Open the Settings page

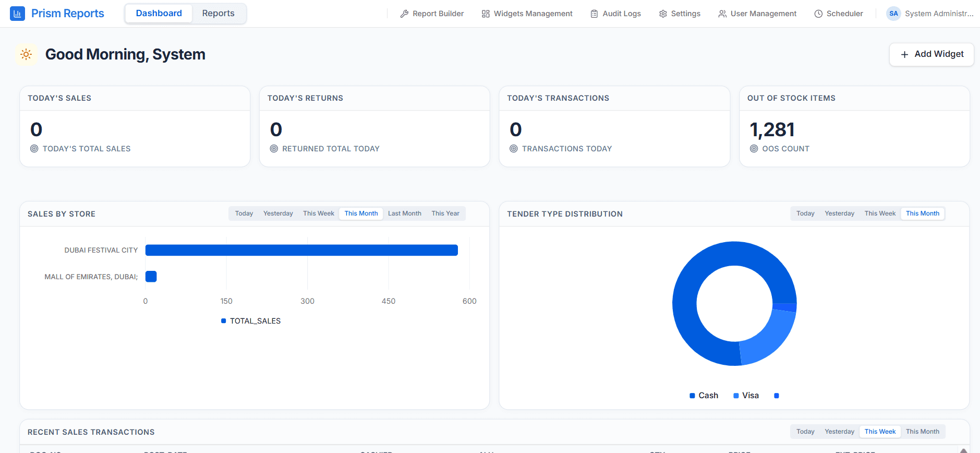click(680, 14)
